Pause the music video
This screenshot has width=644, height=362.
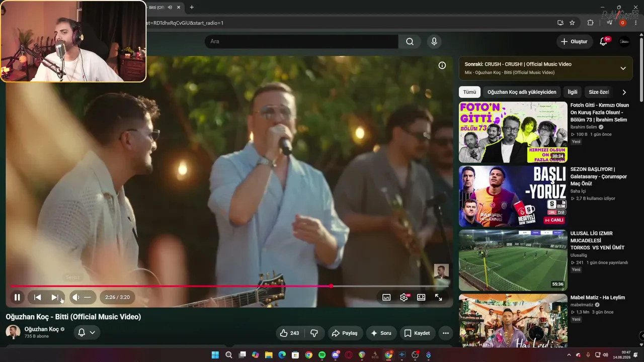click(x=17, y=297)
